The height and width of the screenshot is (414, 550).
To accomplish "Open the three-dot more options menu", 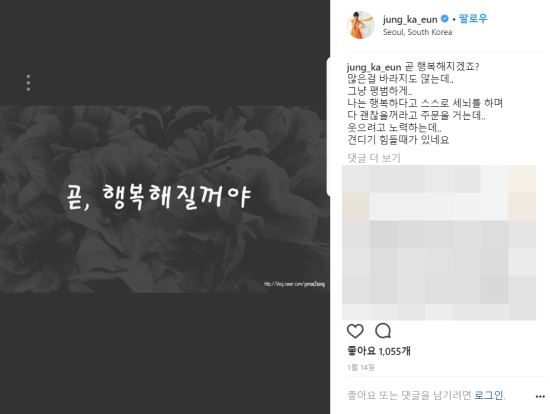I will [540, 396].
